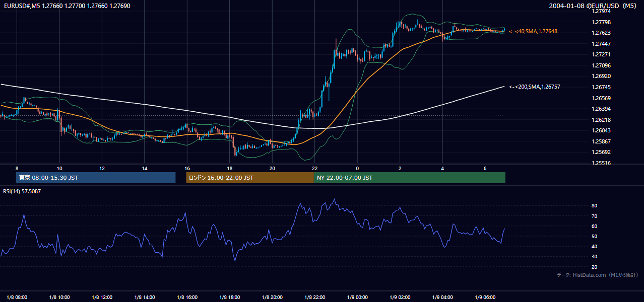Click price axis value 1.25867
Image resolution: width=644 pixels, height=302 pixels.
click(x=601, y=141)
